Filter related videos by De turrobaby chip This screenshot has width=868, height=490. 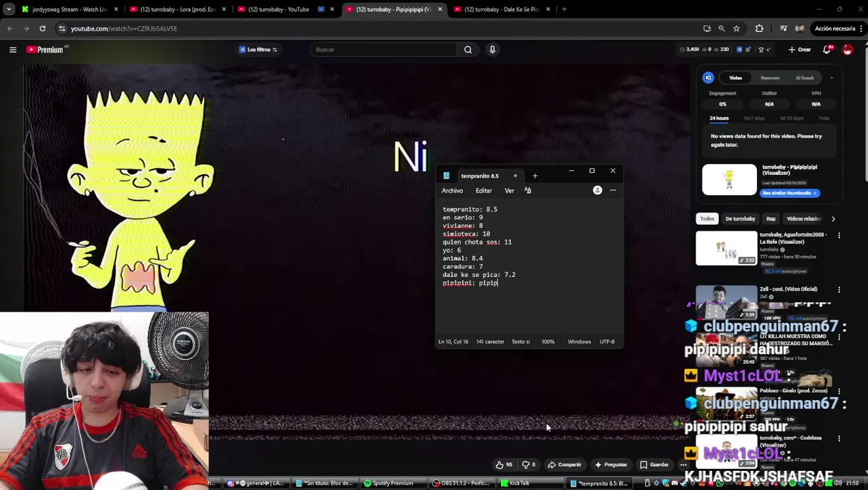coord(740,219)
